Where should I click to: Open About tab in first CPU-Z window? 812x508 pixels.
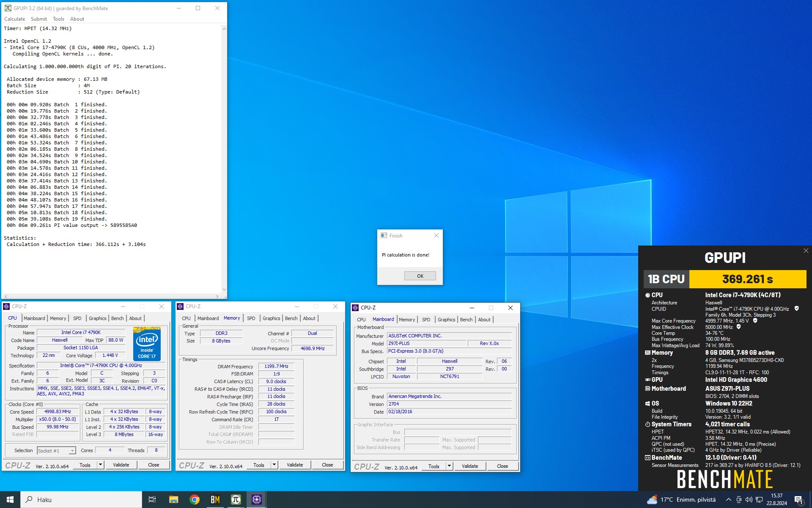[135, 318]
